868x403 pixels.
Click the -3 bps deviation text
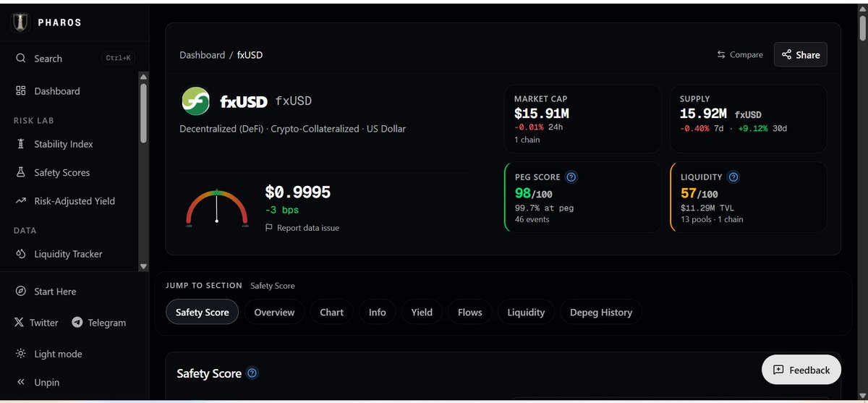tap(281, 210)
